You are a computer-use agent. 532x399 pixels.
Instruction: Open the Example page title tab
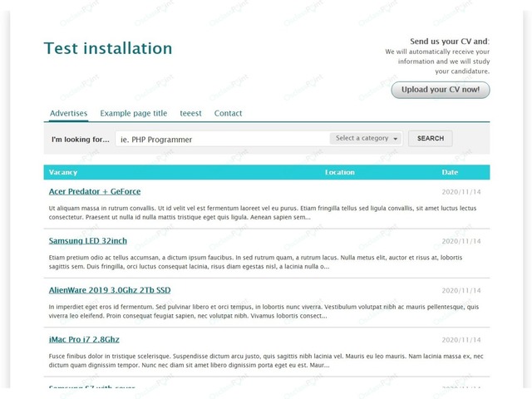tap(133, 113)
